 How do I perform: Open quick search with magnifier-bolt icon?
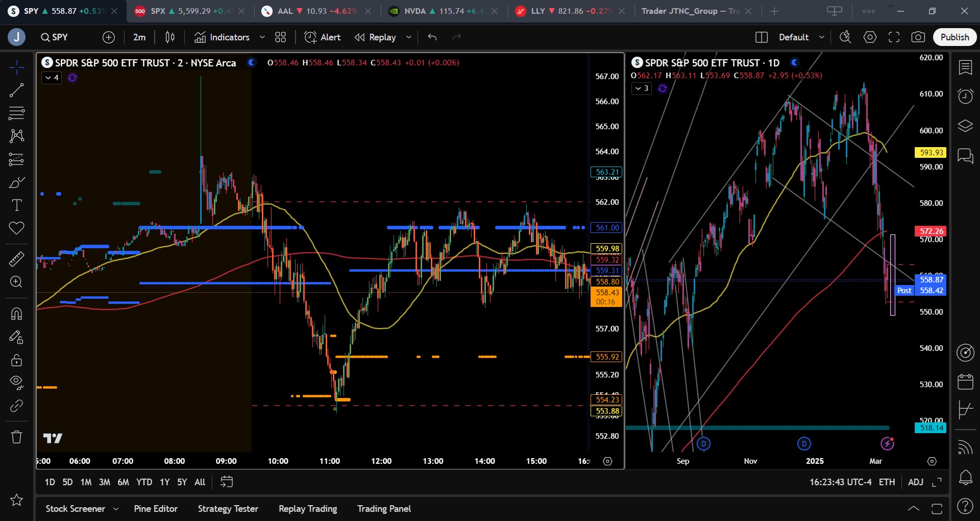[x=846, y=37]
